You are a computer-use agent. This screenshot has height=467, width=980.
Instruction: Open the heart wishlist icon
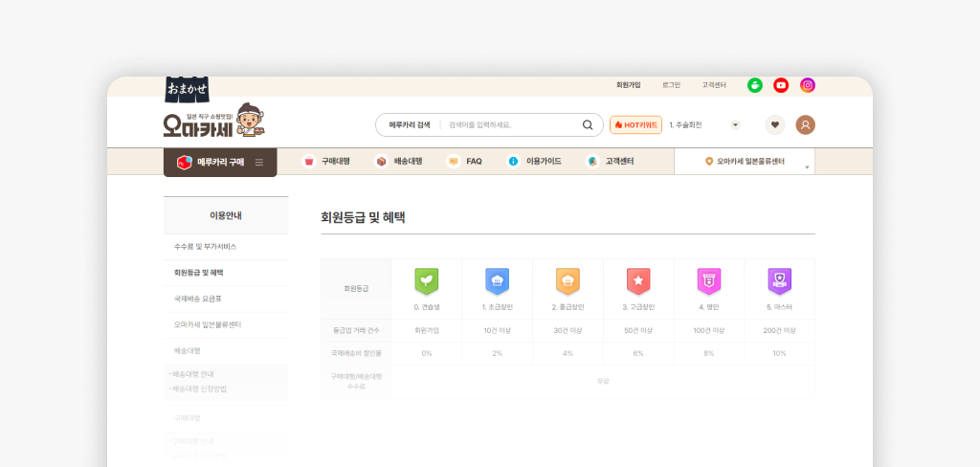pos(775,125)
